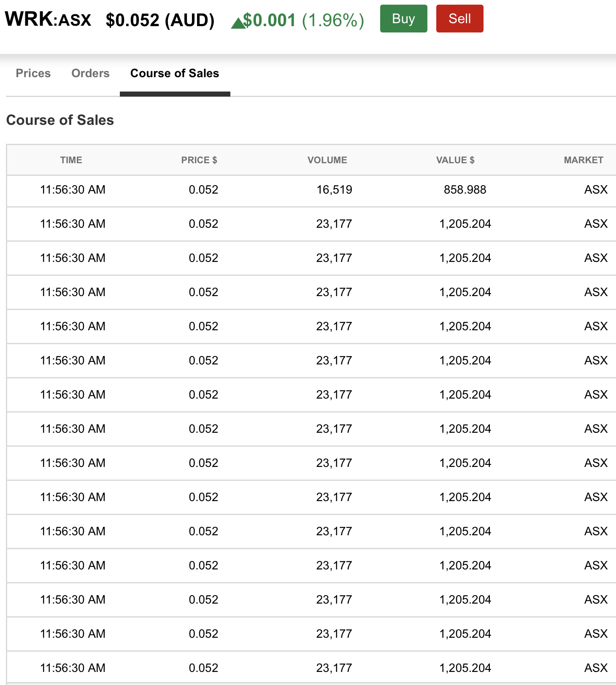Click the green up-triangle change indicator
Screen dimensions: 616x685
238,23
